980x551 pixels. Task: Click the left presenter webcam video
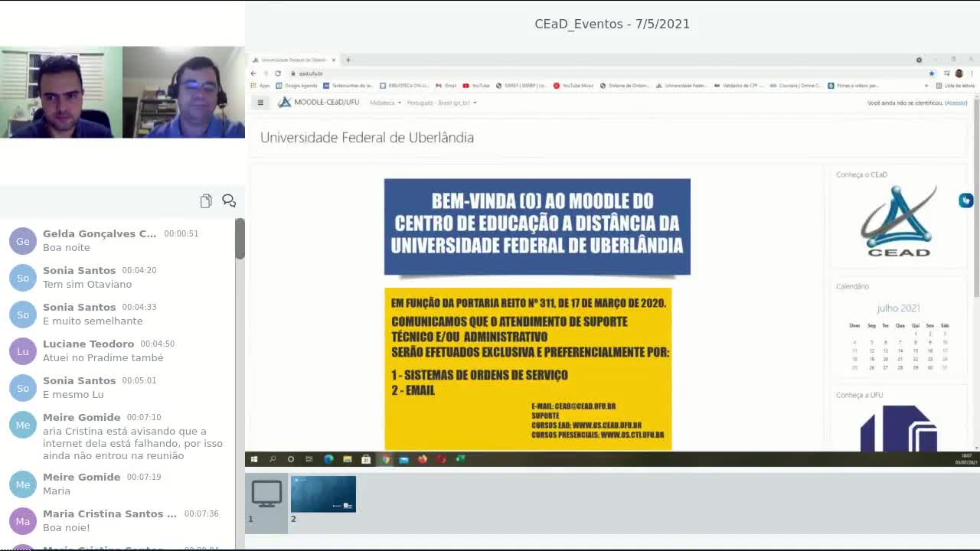(61, 92)
